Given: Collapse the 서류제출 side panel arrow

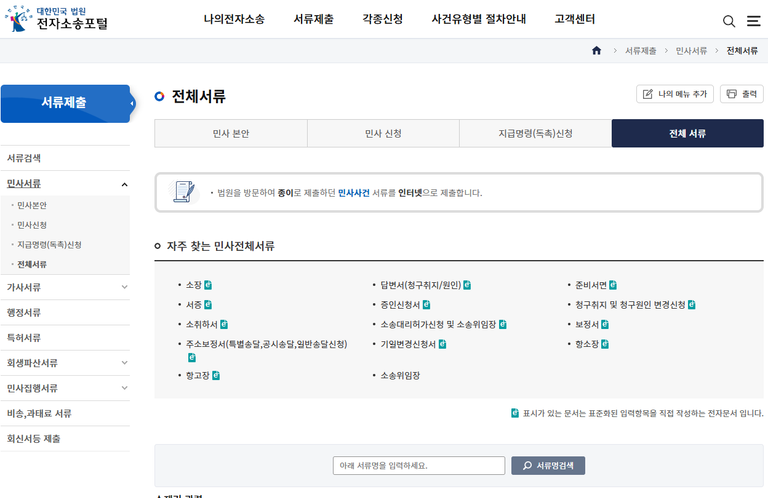Looking at the screenshot, I should click(132, 103).
